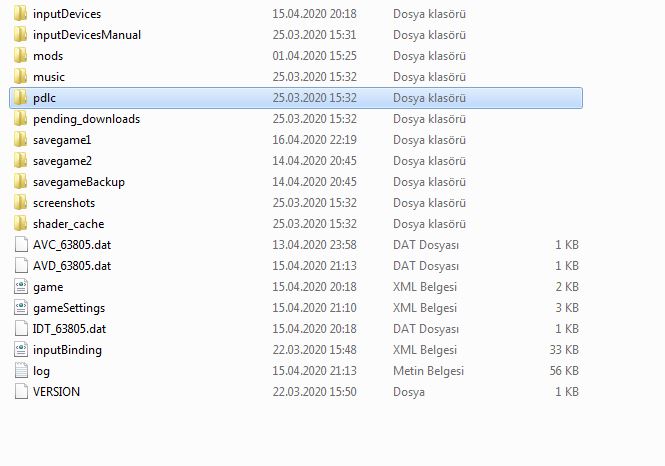The width and height of the screenshot is (665, 466).
Task: Click the AVC_63805.dat file name
Action: [72, 245]
